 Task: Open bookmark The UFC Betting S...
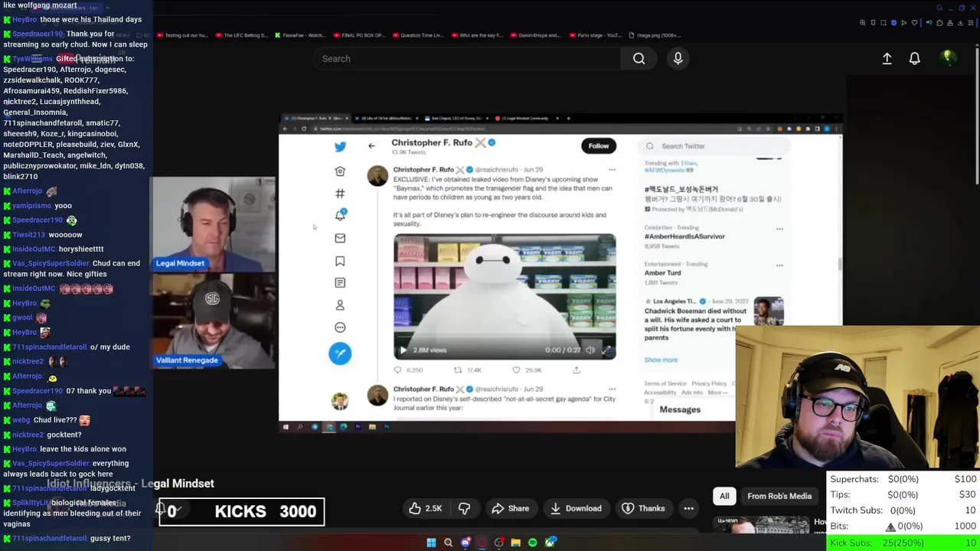click(242, 35)
